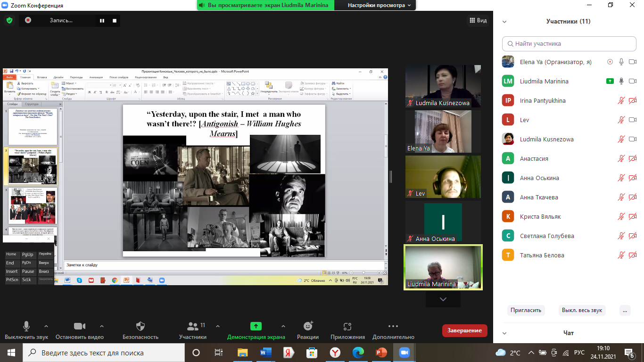Click Остановить видео camera button
This screenshot has width=644, height=362.
79,330
